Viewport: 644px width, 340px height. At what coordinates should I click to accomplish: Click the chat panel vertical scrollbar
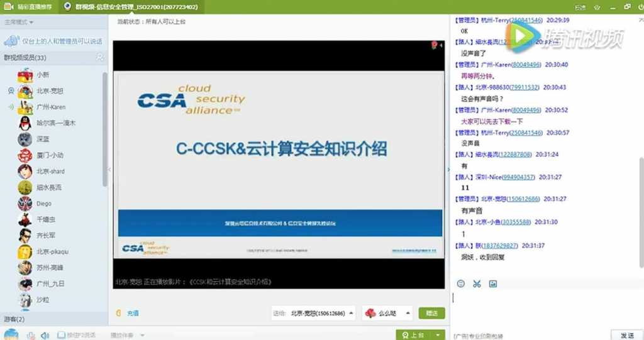tap(641, 212)
